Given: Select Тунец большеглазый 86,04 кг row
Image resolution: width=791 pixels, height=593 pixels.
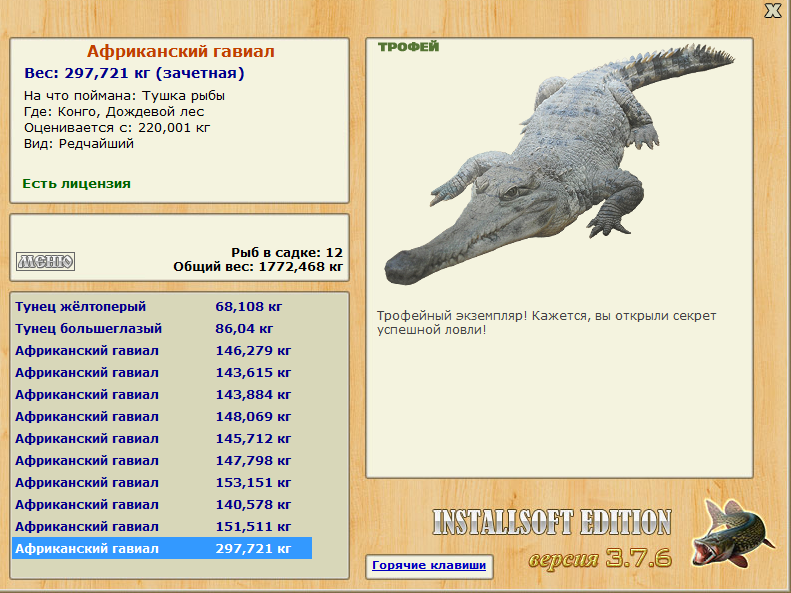Looking at the screenshot, I should [162, 329].
